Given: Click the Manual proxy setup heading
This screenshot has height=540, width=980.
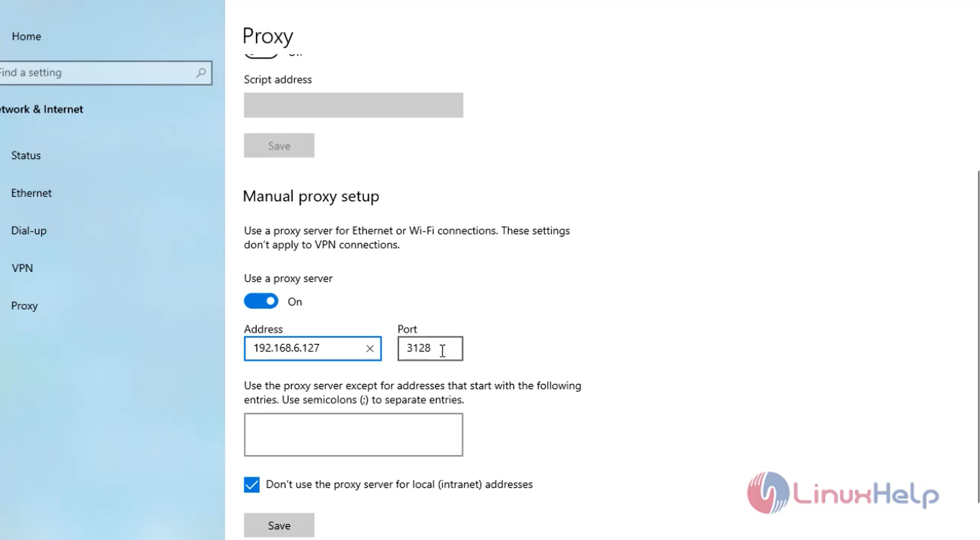Looking at the screenshot, I should (311, 196).
